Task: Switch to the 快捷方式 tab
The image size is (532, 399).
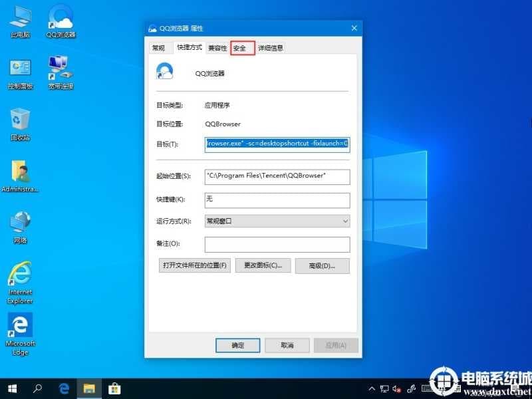Action: pos(190,47)
